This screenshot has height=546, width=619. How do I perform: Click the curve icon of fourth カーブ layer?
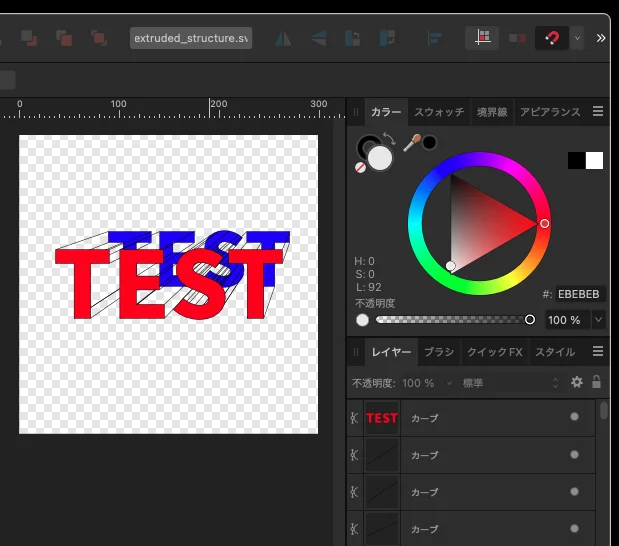(354, 529)
